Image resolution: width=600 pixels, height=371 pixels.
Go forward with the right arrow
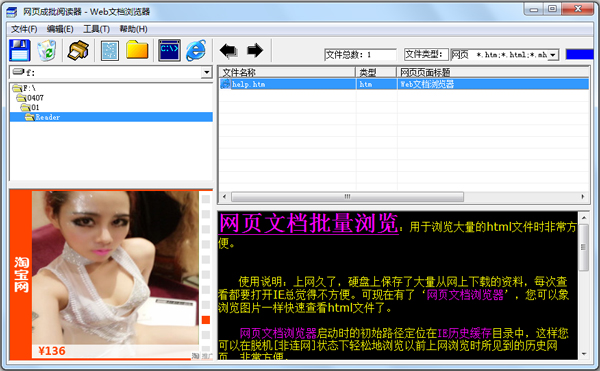point(255,50)
